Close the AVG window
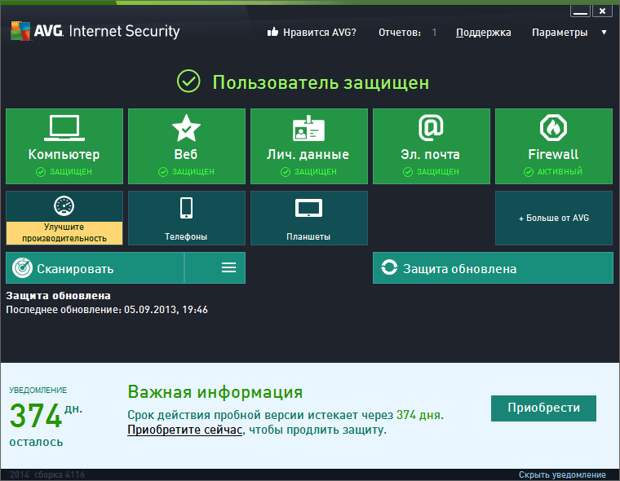Image resolution: width=620 pixels, height=481 pixels. tap(602, 11)
